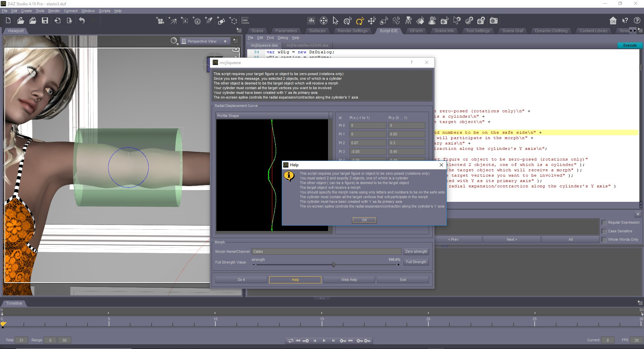The image size is (644, 349).
Task: Select the highlighted Rotate tool
Action: (360, 21)
